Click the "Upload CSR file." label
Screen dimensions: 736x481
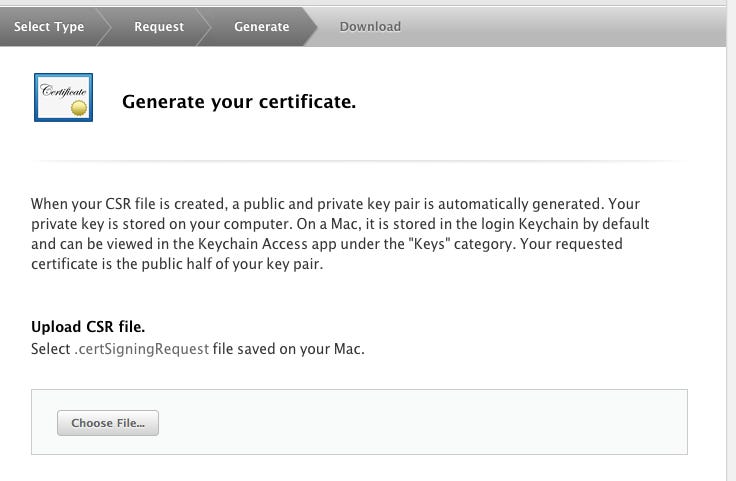(88, 327)
